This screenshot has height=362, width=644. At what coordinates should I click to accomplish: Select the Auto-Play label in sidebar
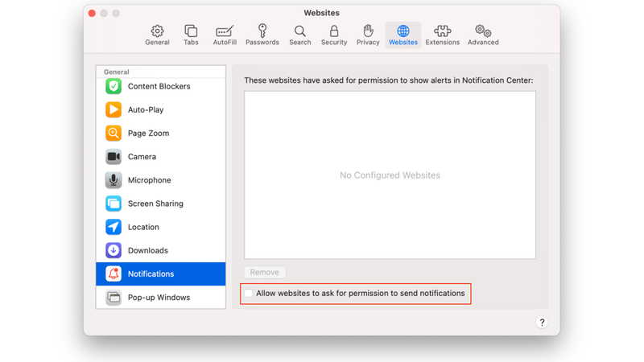146,109
